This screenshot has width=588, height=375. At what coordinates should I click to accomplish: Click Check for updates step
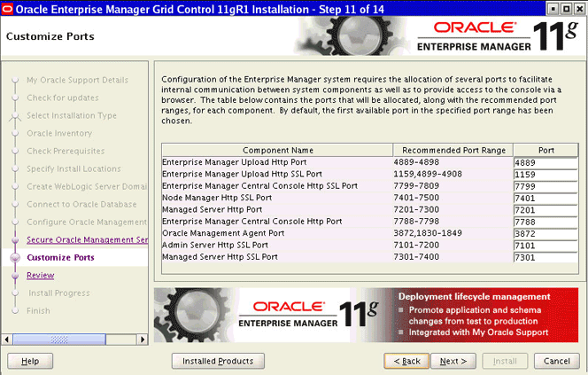(63, 98)
